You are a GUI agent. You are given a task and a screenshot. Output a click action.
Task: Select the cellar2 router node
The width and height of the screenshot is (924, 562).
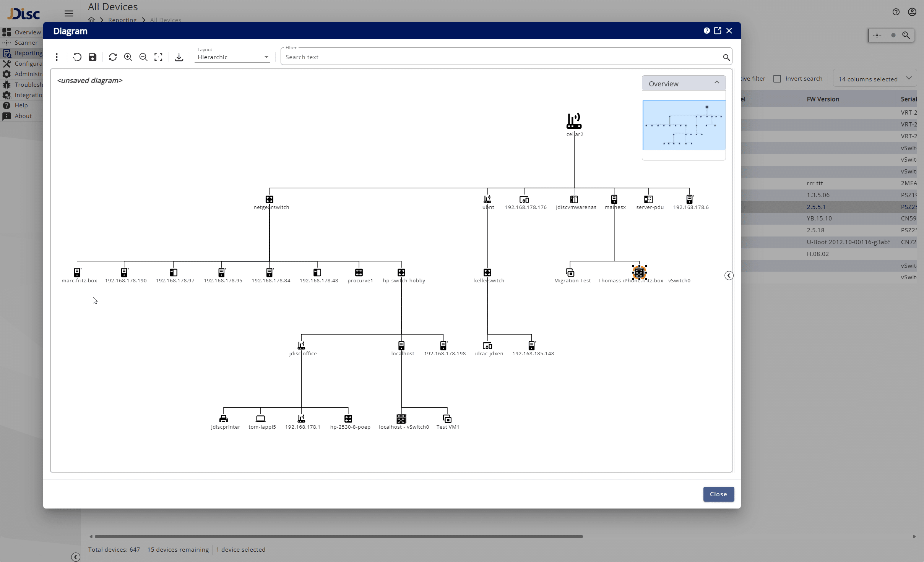(x=574, y=121)
